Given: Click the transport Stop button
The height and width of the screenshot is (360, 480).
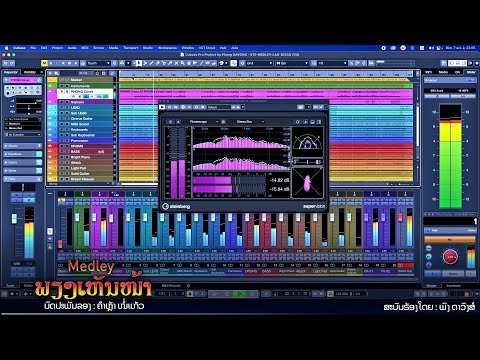Looking at the screenshot, I should (227, 294).
